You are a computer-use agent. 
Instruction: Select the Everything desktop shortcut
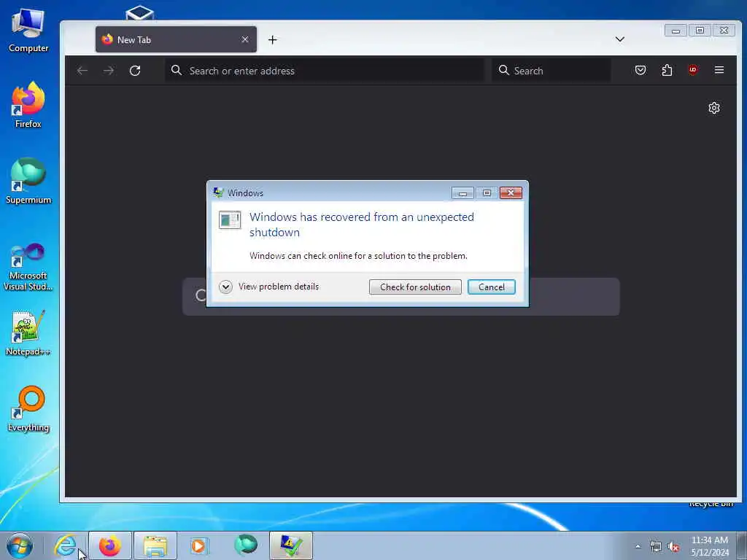(x=28, y=408)
